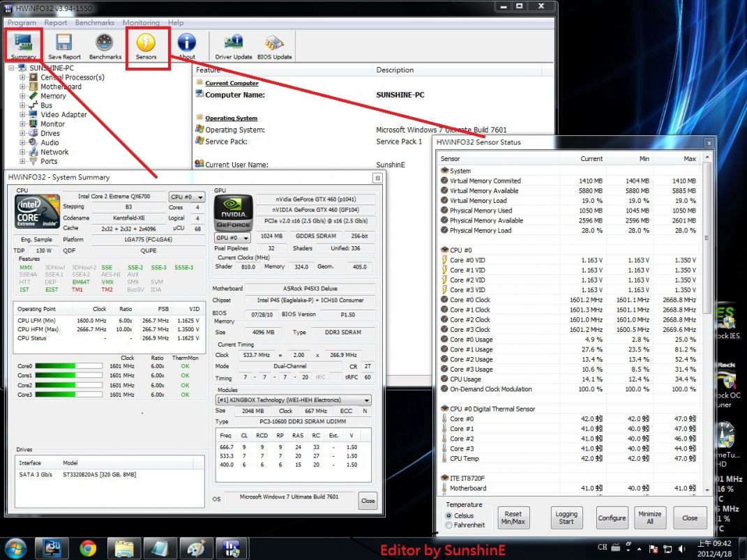This screenshot has width=747, height=560.
Task: Click Close button in Sensor Status window
Action: [689, 517]
